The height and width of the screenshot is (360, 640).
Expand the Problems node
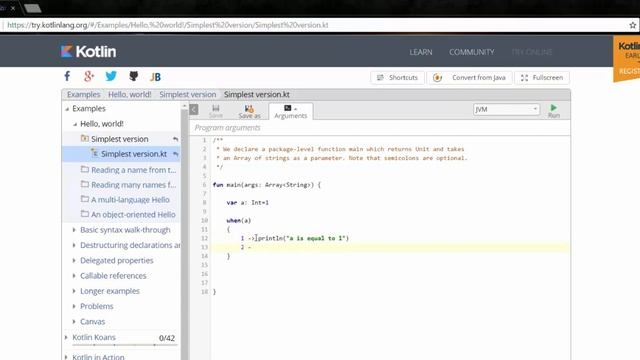(74, 306)
